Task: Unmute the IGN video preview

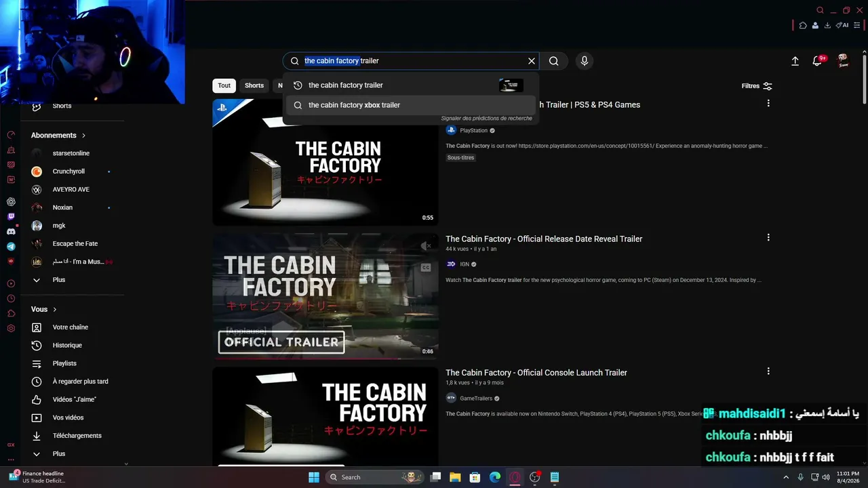Action: pyautogui.click(x=426, y=246)
